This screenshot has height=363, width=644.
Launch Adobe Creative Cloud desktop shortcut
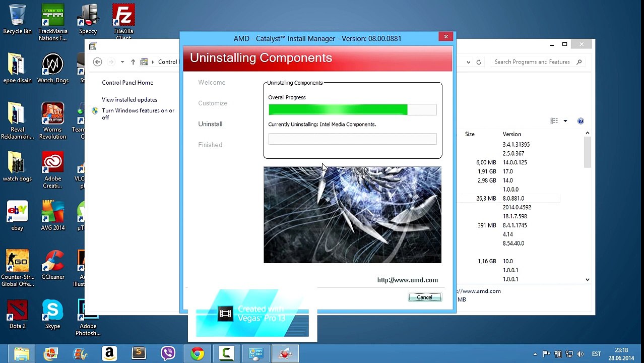coord(52,170)
